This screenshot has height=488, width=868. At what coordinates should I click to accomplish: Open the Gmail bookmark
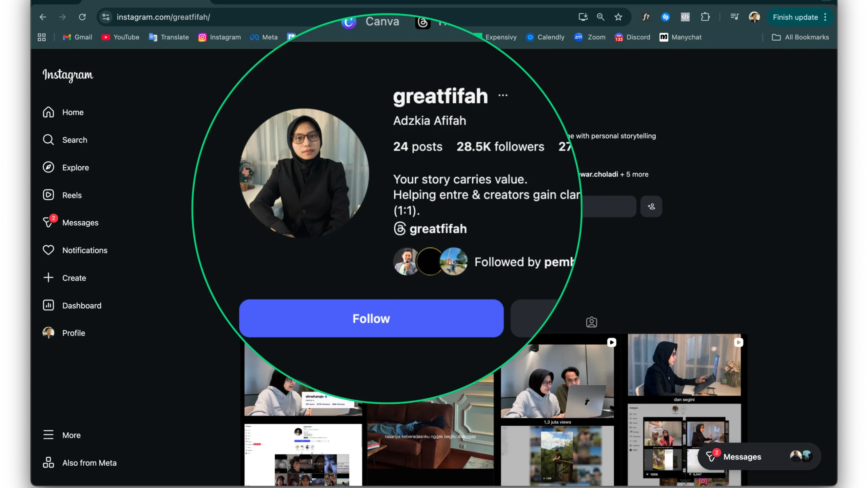point(78,37)
